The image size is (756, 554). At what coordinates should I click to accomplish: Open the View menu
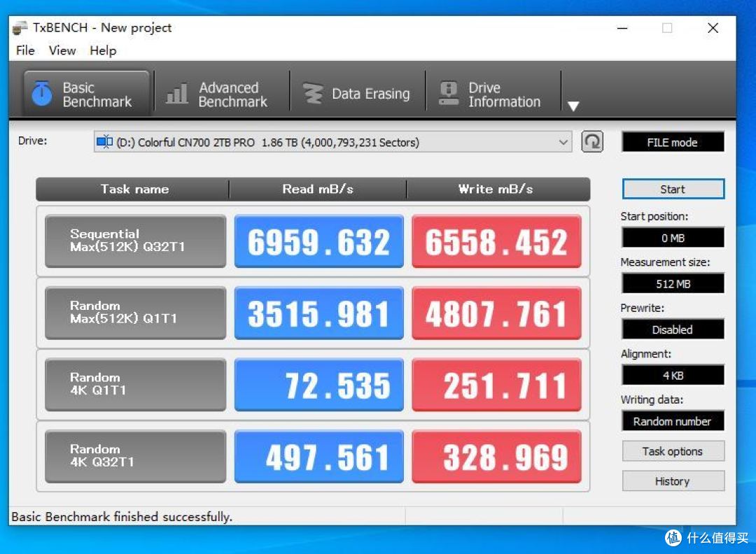(62, 50)
